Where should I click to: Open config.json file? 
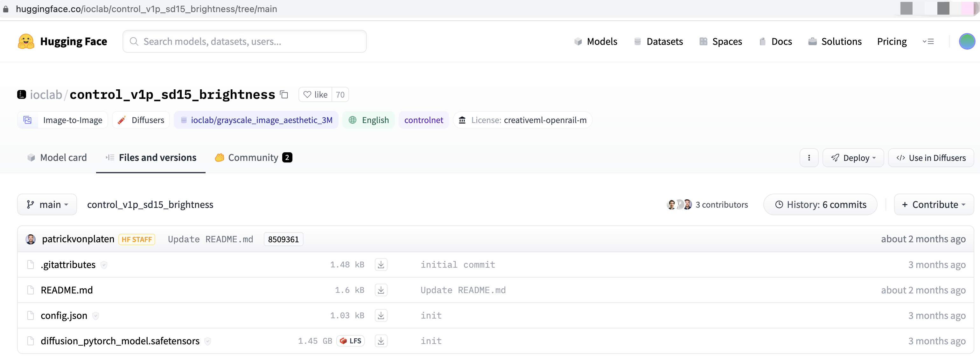[64, 315]
